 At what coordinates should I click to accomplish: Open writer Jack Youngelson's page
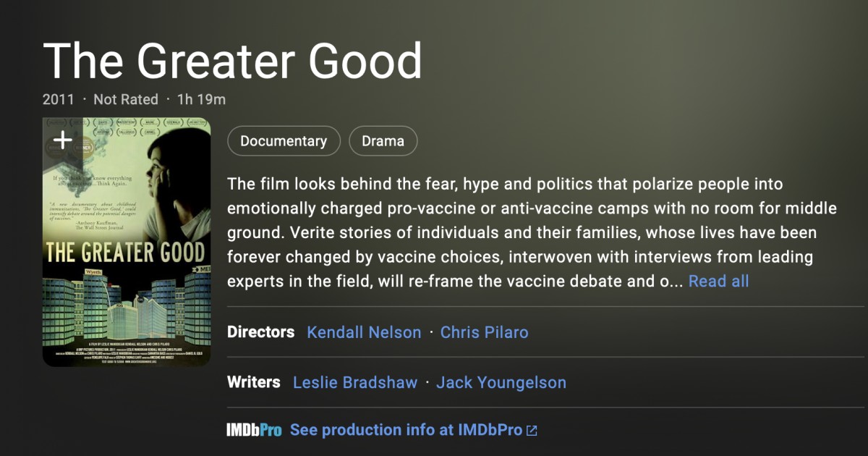coord(501,382)
